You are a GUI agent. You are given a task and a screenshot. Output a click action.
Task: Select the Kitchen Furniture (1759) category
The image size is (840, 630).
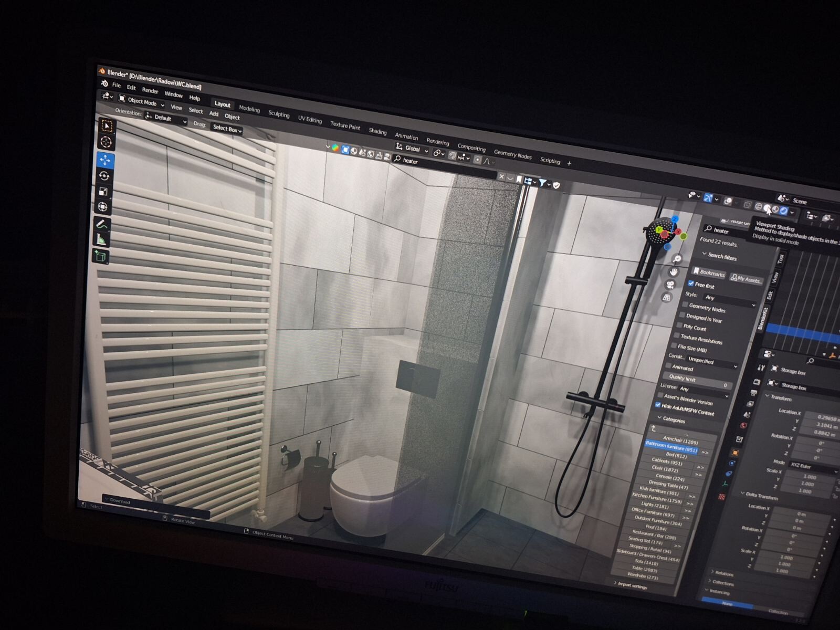[x=656, y=498]
